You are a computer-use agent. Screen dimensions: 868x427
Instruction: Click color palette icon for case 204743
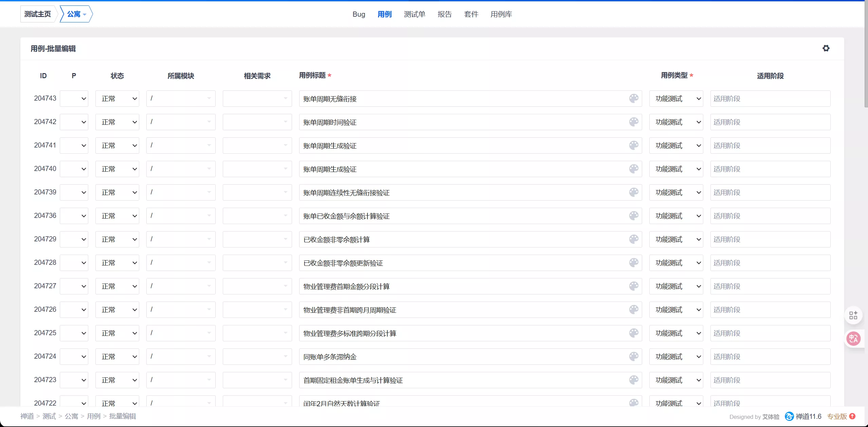point(634,99)
